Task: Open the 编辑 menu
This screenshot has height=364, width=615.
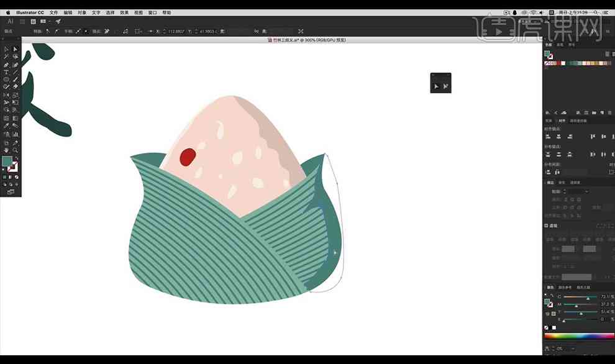Action: 68,12
